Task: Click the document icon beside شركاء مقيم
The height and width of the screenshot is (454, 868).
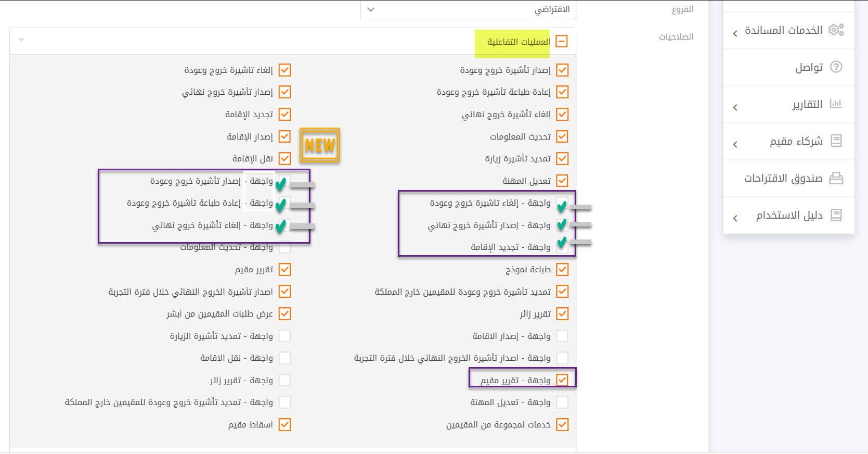Action: pos(836,141)
